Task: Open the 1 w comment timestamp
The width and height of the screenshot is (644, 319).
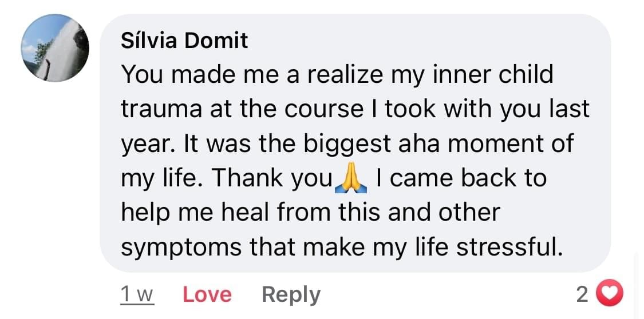Action: pyautogui.click(x=138, y=294)
